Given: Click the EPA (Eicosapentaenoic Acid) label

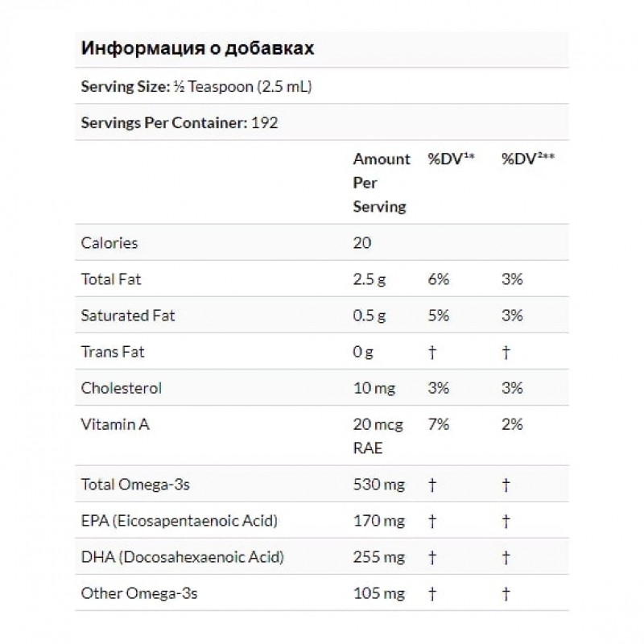Looking at the screenshot, I should [x=180, y=521].
